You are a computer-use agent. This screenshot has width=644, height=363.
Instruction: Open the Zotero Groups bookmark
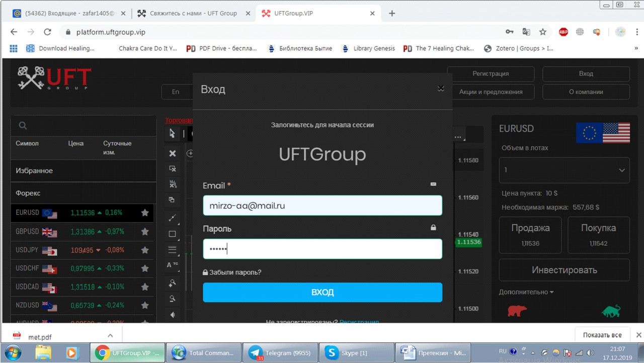tap(518, 48)
